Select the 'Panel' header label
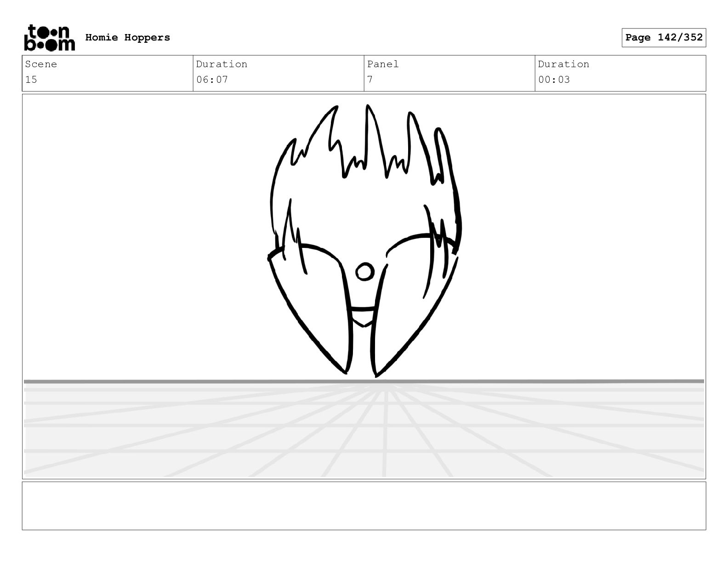This screenshot has height=563, width=728. (x=383, y=64)
